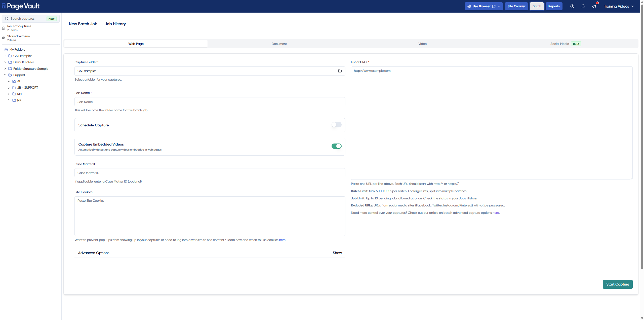Click the Job Name input field
Image resolution: width=644 pixels, height=320 pixels.
click(x=210, y=102)
